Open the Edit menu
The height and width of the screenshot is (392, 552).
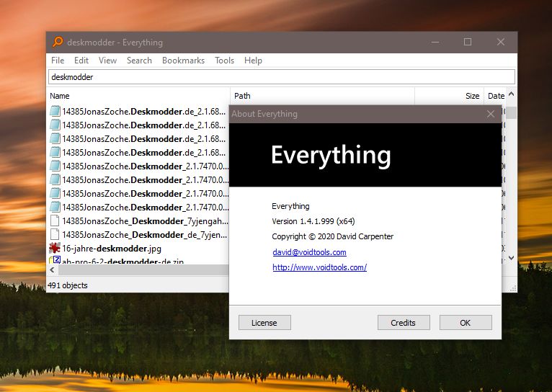point(81,61)
